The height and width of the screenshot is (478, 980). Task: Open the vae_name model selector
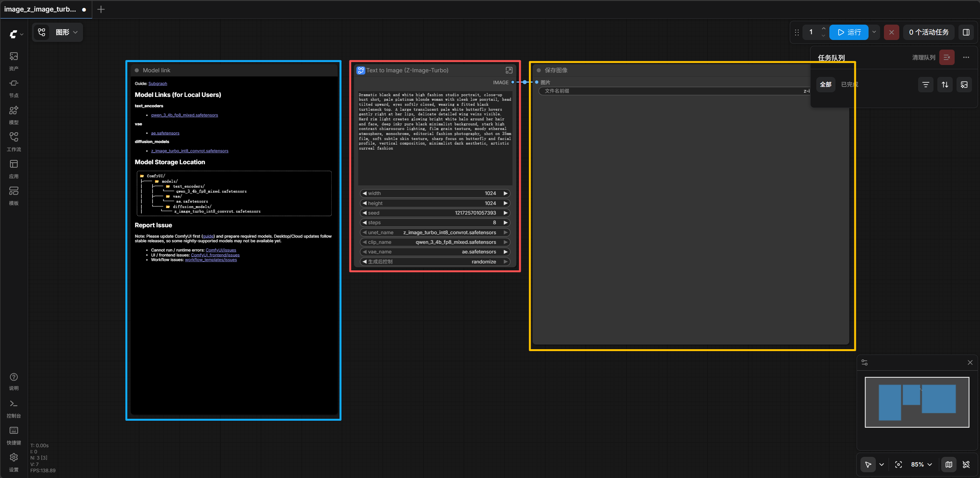tap(435, 252)
